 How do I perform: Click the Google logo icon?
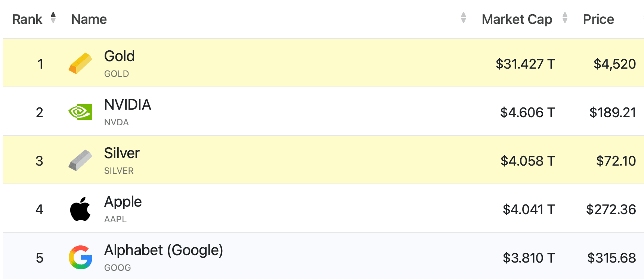[80, 257]
